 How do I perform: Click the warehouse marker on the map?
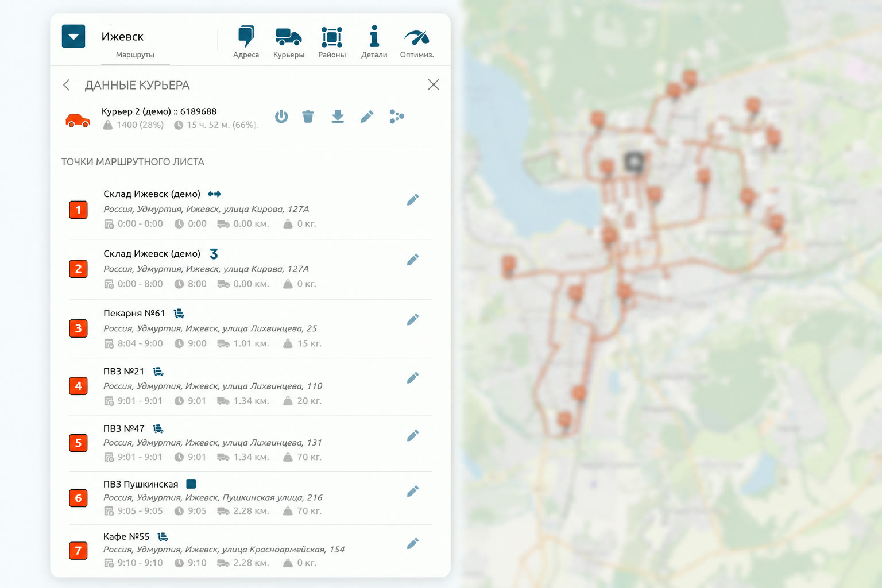pyautogui.click(x=634, y=163)
